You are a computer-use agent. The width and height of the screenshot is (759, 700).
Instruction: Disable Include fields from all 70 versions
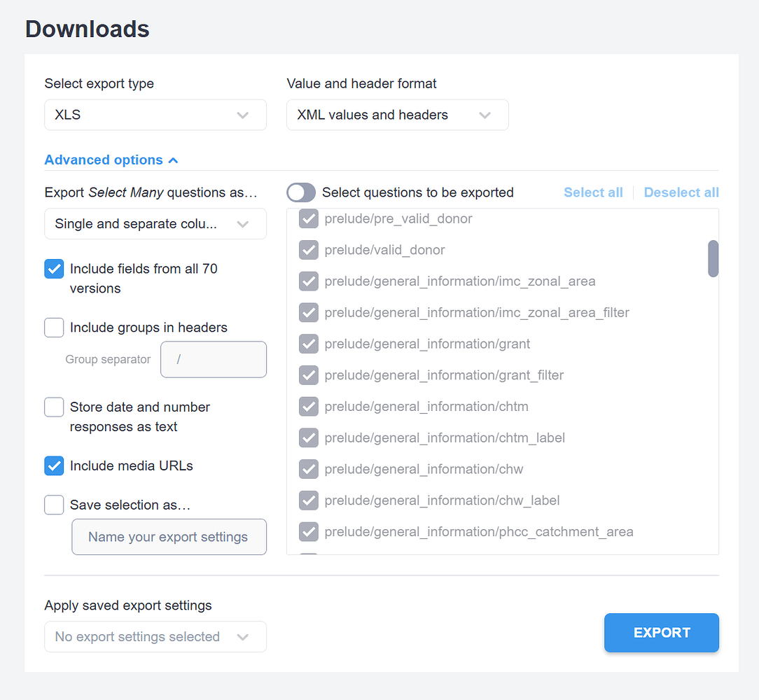[x=54, y=268]
